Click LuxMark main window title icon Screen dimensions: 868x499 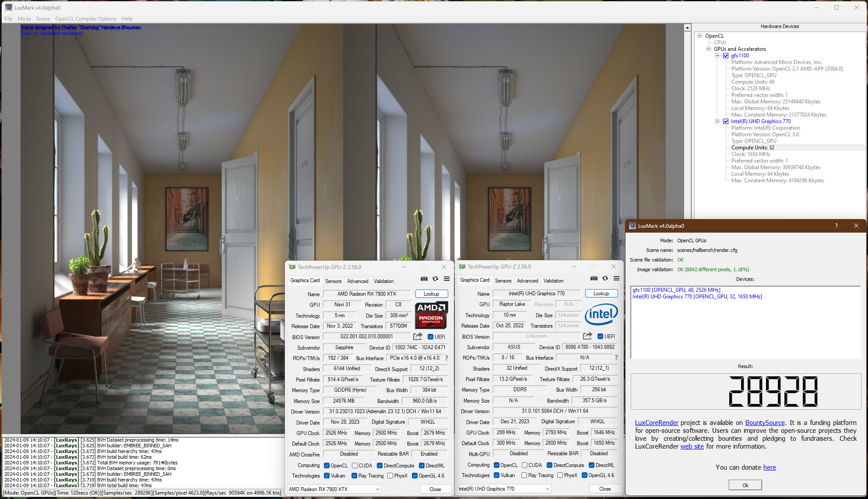coord(8,7)
